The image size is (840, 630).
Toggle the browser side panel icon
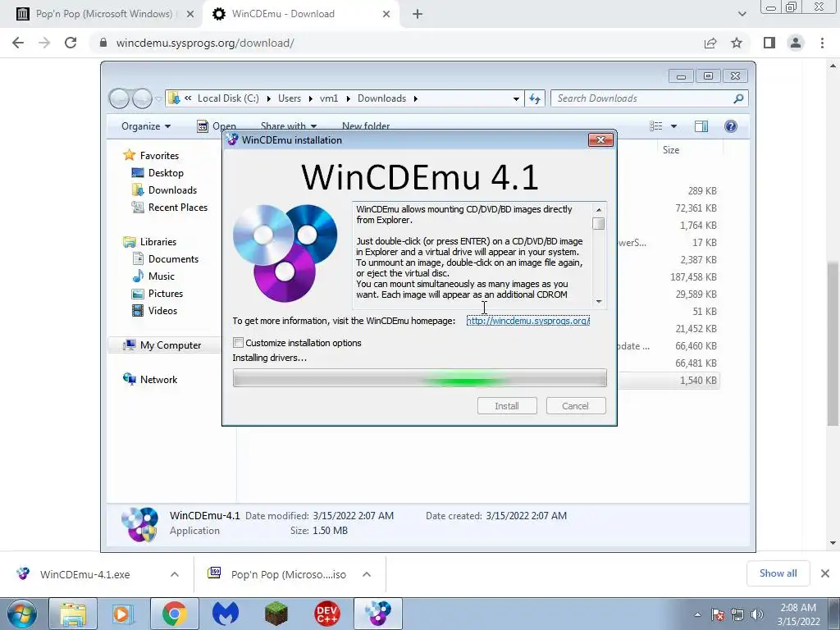point(769,43)
